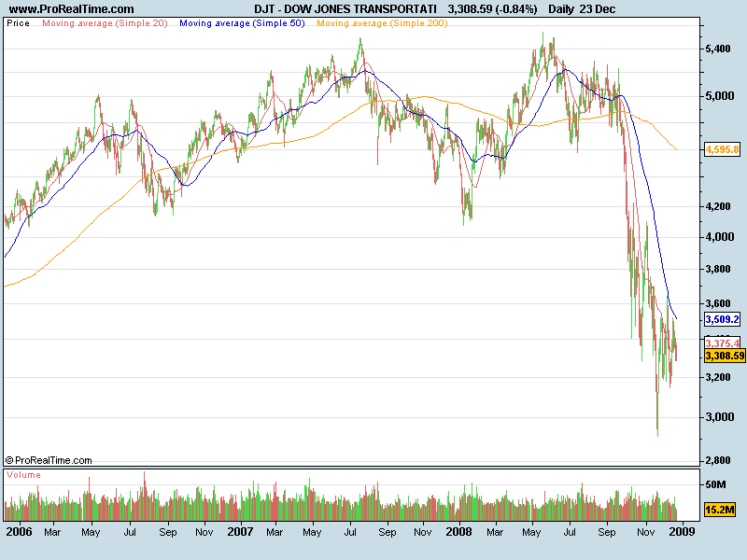Image resolution: width=747 pixels, height=560 pixels.
Task: Select the Moving average (Simple 20) legend
Action: [105, 22]
